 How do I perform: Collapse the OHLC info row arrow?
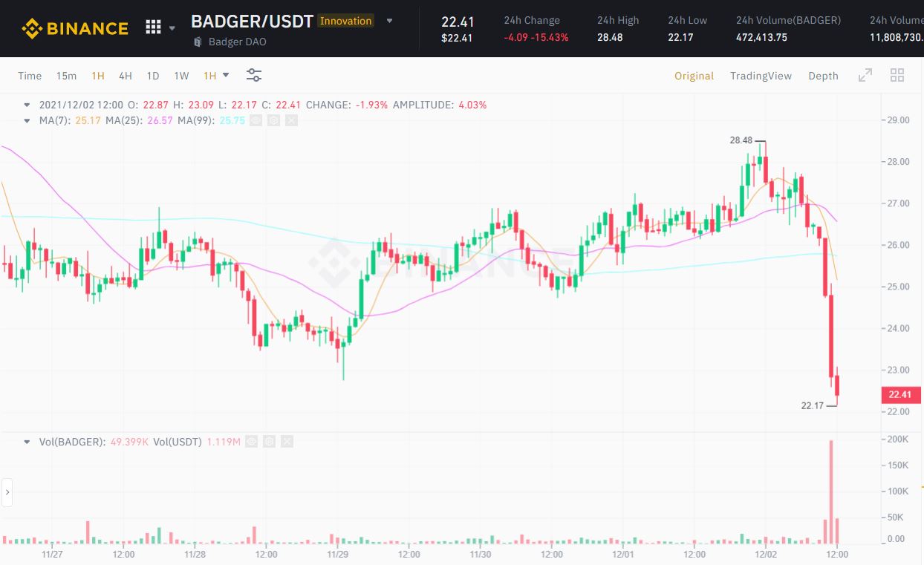tap(27, 105)
